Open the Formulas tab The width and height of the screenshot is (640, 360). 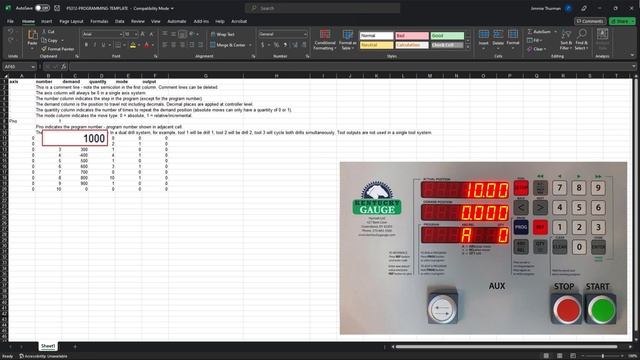coord(99,21)
